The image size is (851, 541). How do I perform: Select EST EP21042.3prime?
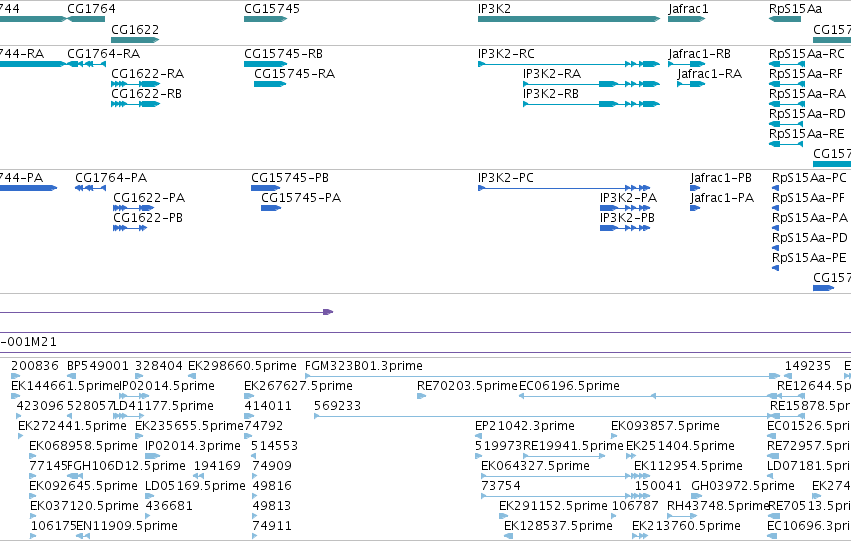click(x=479, y=436)
